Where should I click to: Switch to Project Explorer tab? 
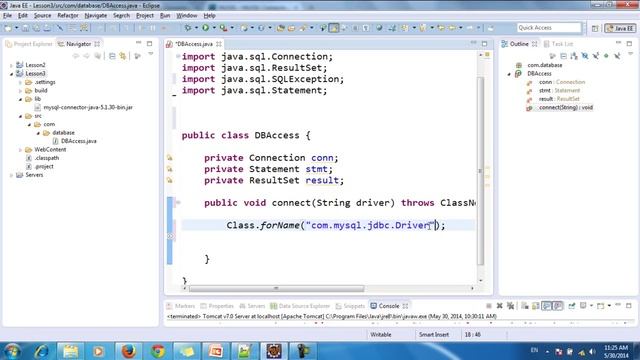29,44
